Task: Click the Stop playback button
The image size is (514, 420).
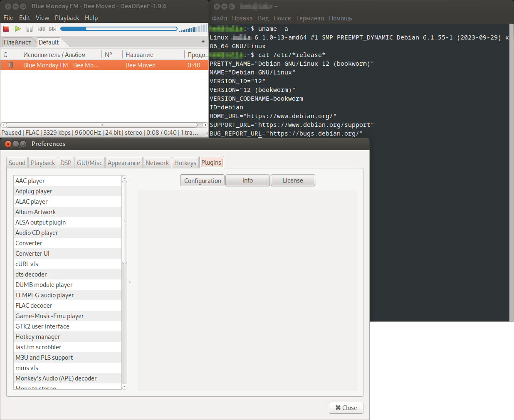Action: pyautogui.click(x=6, y=29)
